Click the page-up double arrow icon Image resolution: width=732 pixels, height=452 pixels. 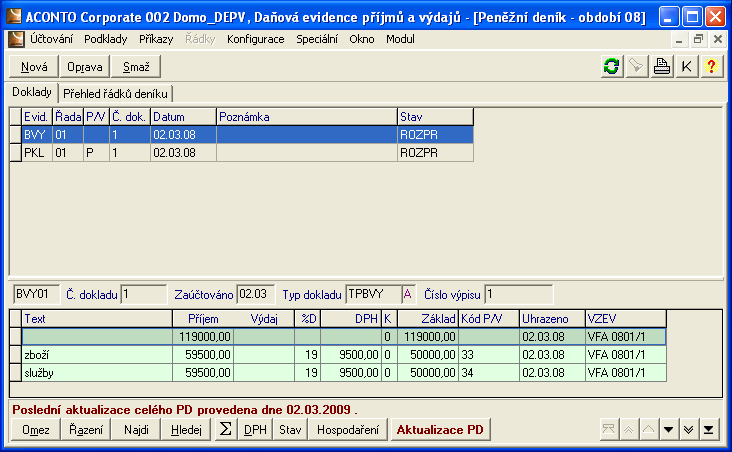[x=629, y=430]
